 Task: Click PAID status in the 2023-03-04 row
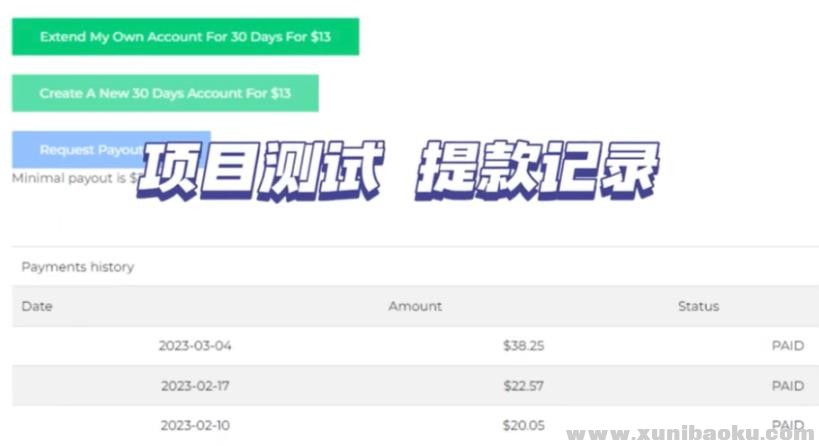pyautogui.click(x=788, y=346)
